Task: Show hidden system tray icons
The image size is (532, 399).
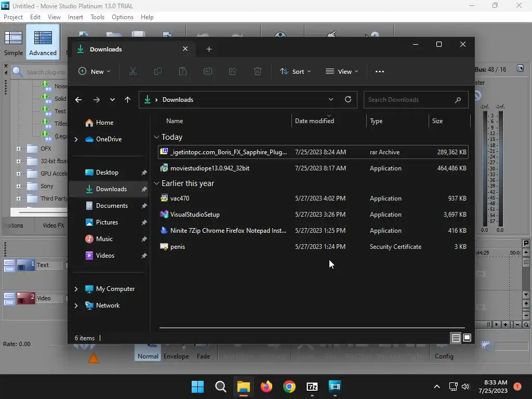Action: pos(437,387)
